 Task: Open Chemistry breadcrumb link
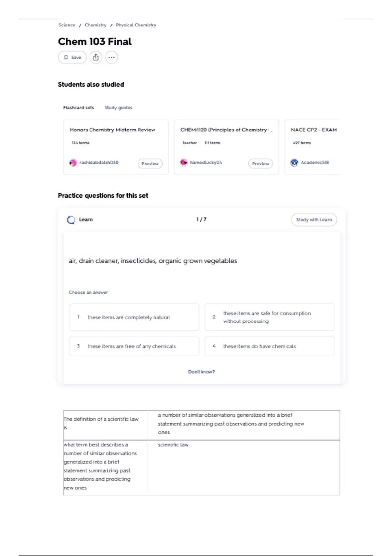pyautogui.click(x=95, y=25)
